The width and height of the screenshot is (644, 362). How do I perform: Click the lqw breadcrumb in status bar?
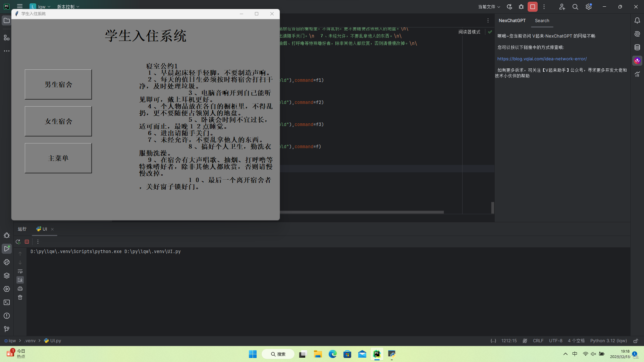coord(10,341)
